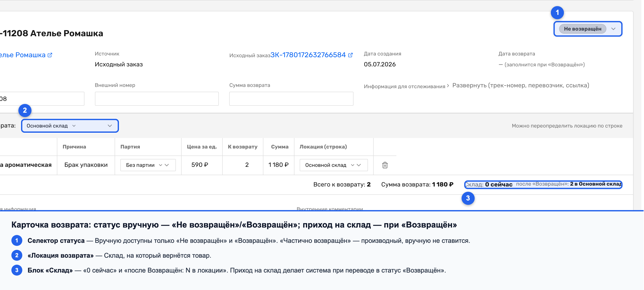Click the «Исходный заказ» source value
The width and height of the screenshot is (644, 290).
[119, 64]
